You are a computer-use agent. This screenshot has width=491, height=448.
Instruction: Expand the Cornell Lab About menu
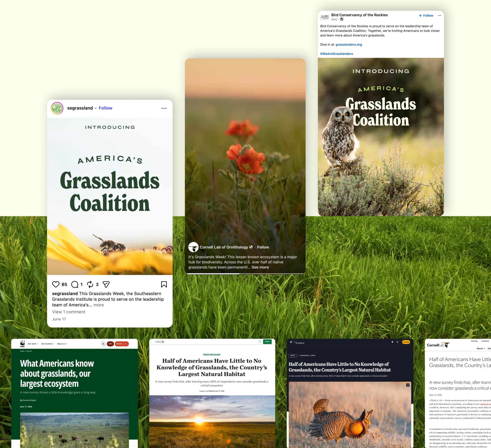[x=481, y=348]
